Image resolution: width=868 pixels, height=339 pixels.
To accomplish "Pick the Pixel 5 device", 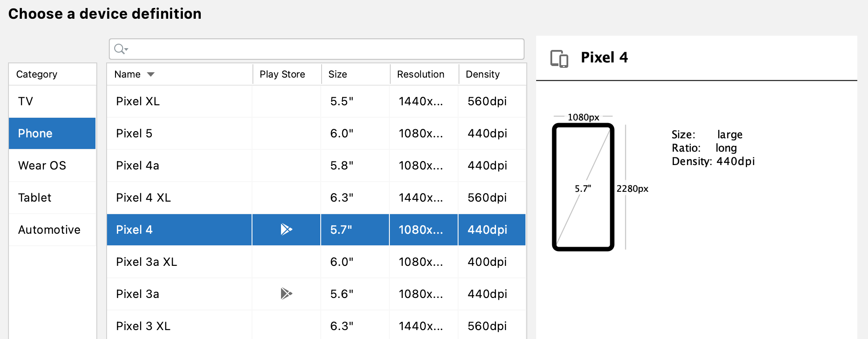I will (x=178, y=133).
